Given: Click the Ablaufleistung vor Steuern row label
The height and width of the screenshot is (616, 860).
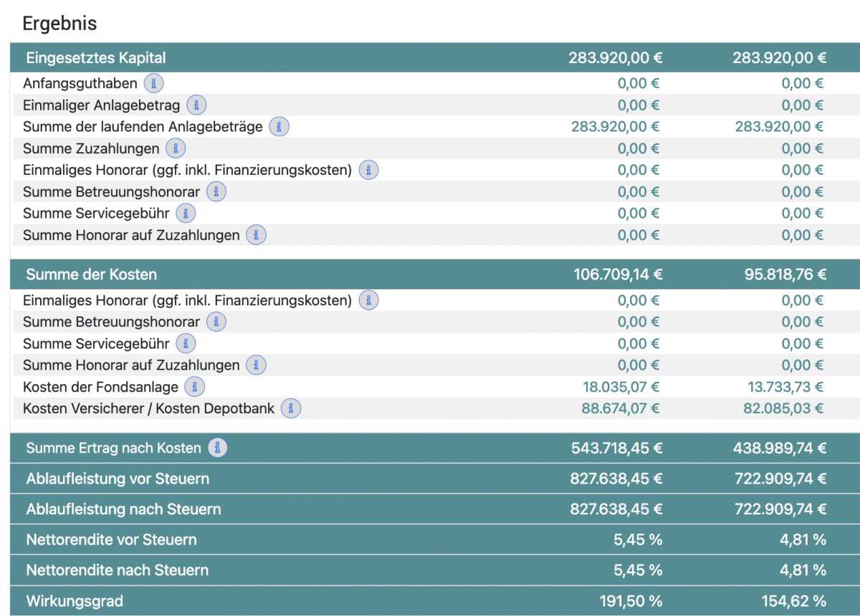Looking at the screenshot, I should 118,478.
